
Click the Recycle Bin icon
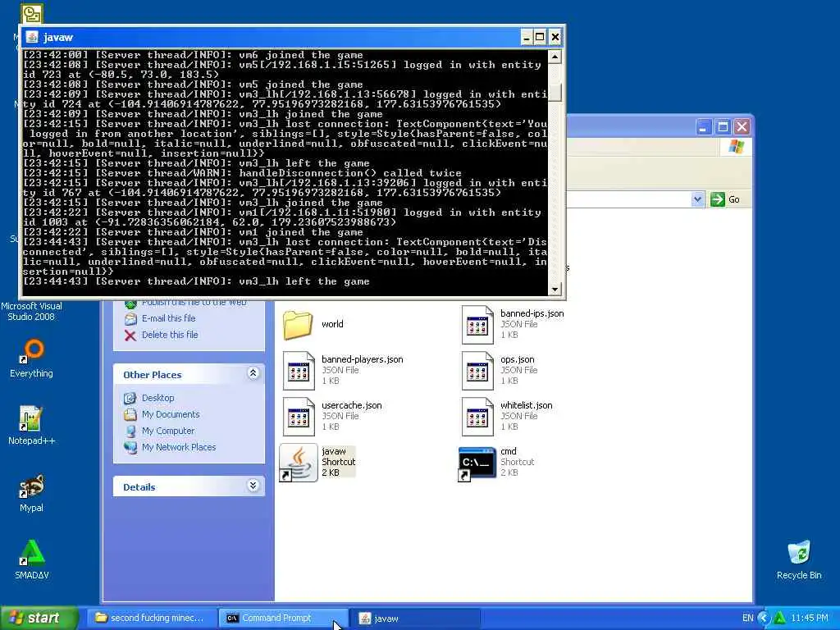pyautogui.click(x=799, y=552)
